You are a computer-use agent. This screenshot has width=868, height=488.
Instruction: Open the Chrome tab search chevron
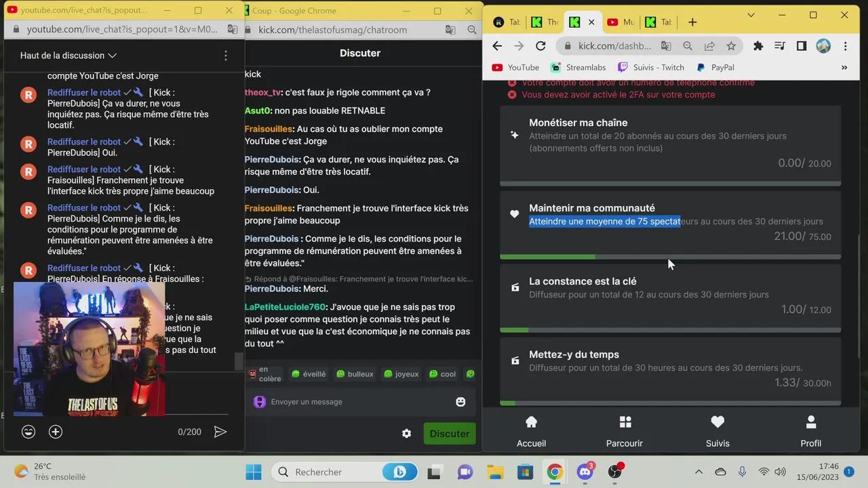pos(751,15)
